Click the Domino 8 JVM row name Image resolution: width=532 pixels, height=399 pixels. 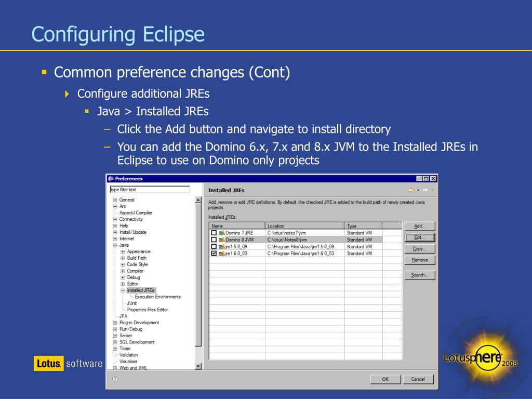point(240,240)
